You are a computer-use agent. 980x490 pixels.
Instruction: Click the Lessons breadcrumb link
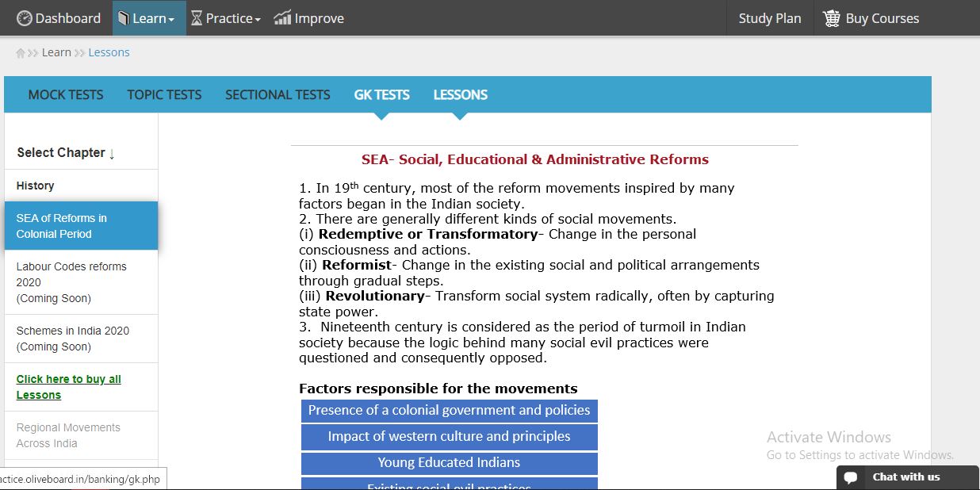pyautogui.click(x=109, y=52)
